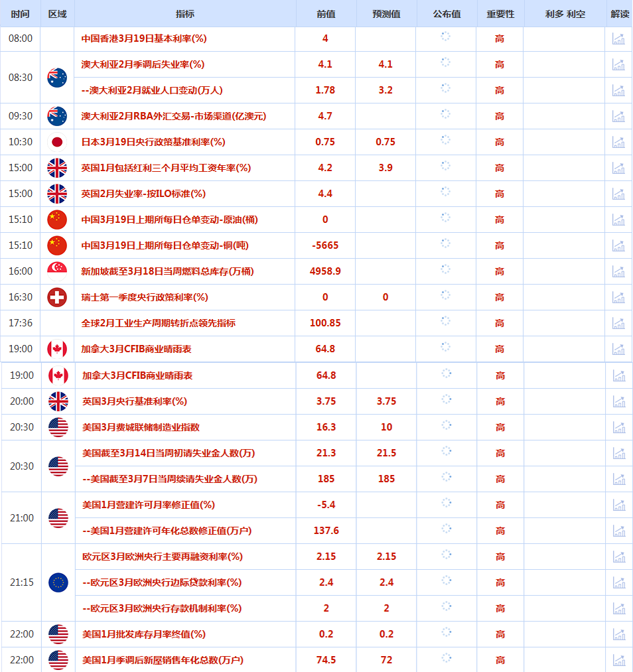Click the 重要性 column header
The image size is (633, 672).
(x=500, y=14)
